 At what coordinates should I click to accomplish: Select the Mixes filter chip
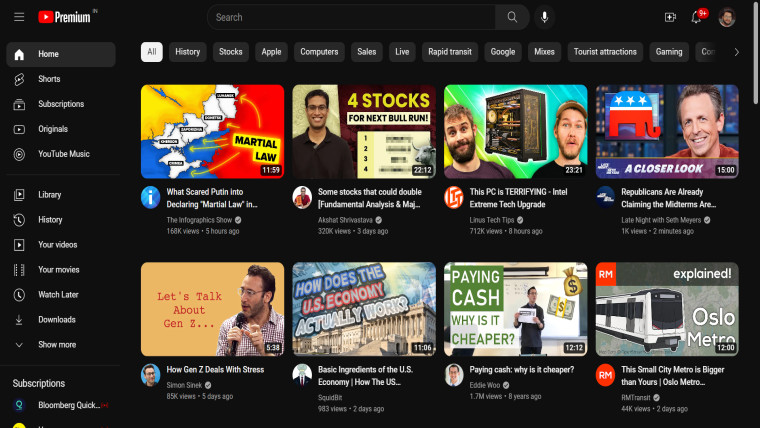[544, 52]
